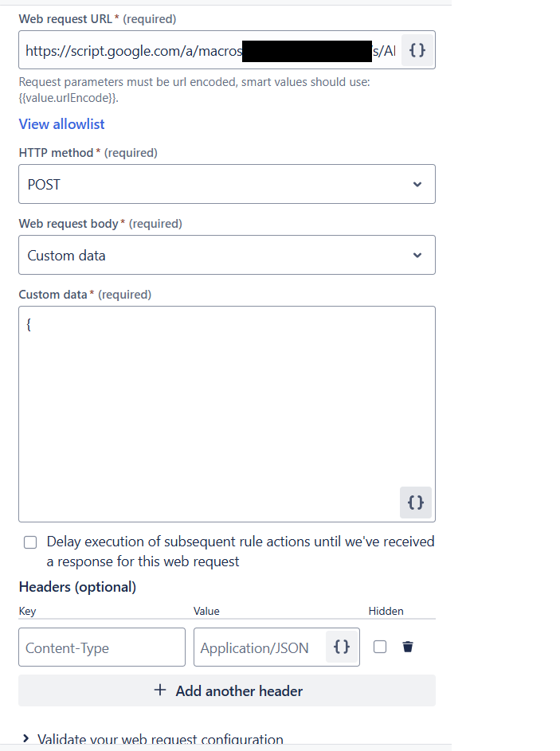
Task: Click inside the Web request URL field
Action: tap(159, 50)
